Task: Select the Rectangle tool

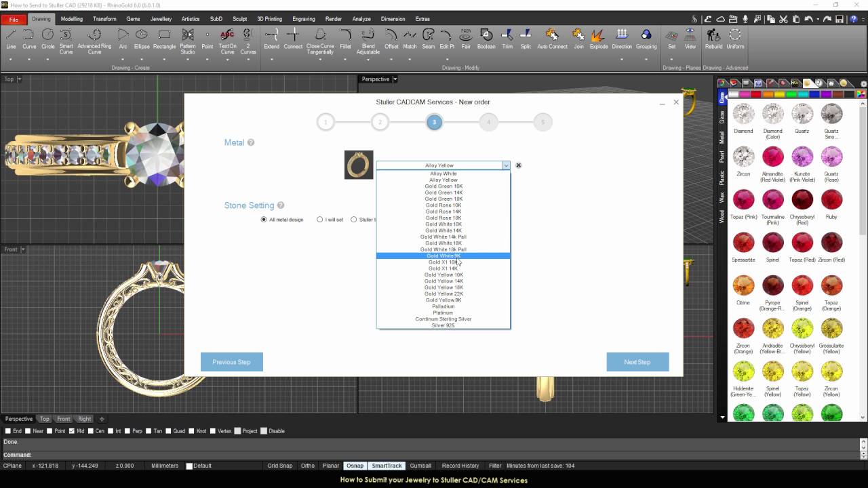Action: [164, 39]
